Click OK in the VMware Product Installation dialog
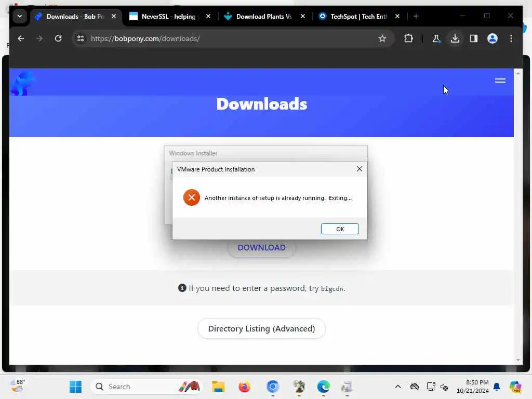This screenshot has height=399, width=532. [340, 229]
